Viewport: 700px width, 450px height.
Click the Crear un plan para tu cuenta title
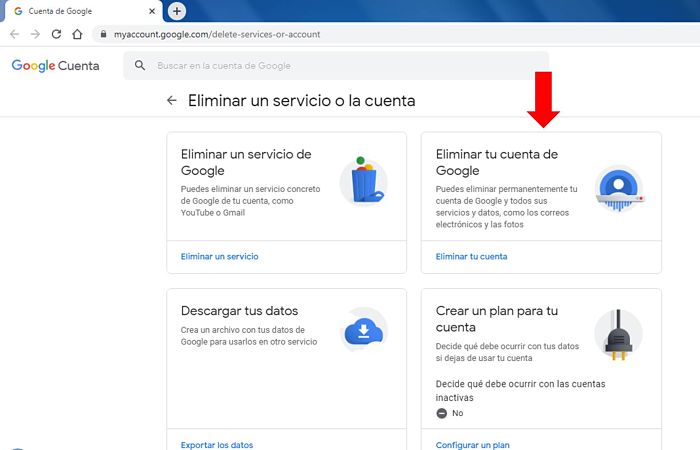point(497,319)
